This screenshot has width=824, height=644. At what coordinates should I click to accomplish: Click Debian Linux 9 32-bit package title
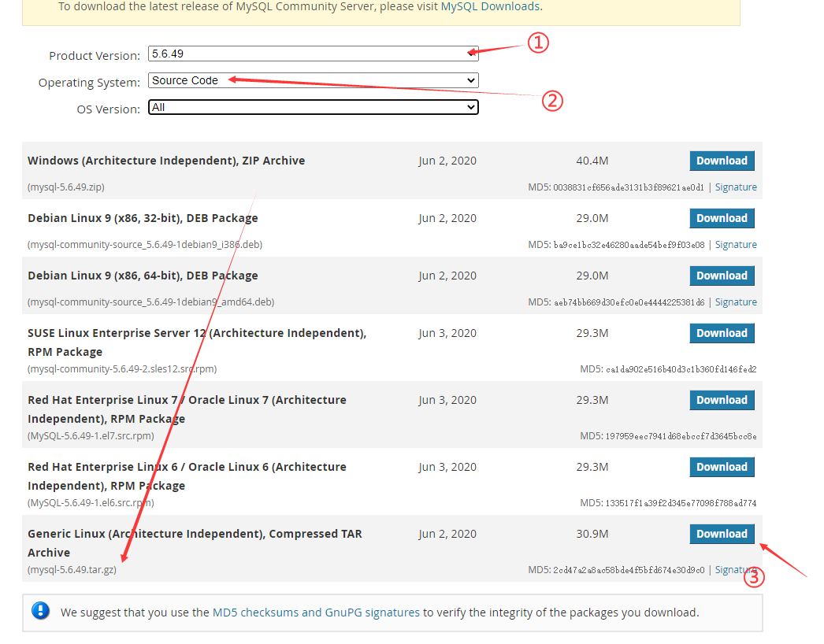(x=143, y=218)
